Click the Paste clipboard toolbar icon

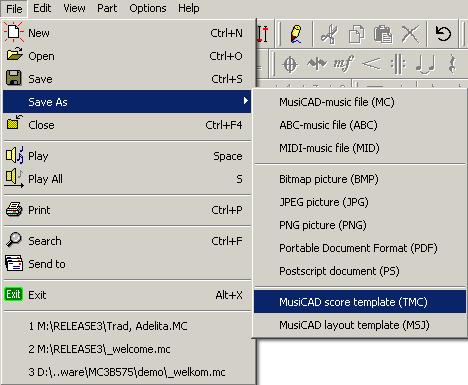point(383,34)
